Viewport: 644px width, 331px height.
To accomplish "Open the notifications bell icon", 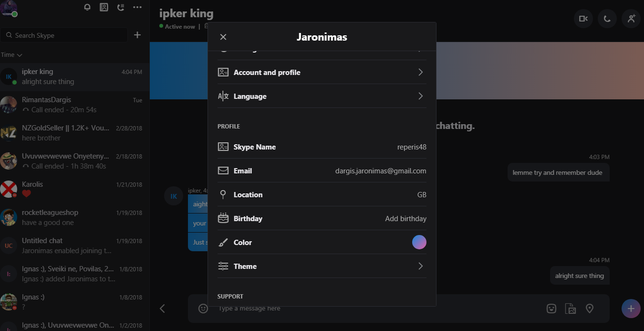I will 87,7.
